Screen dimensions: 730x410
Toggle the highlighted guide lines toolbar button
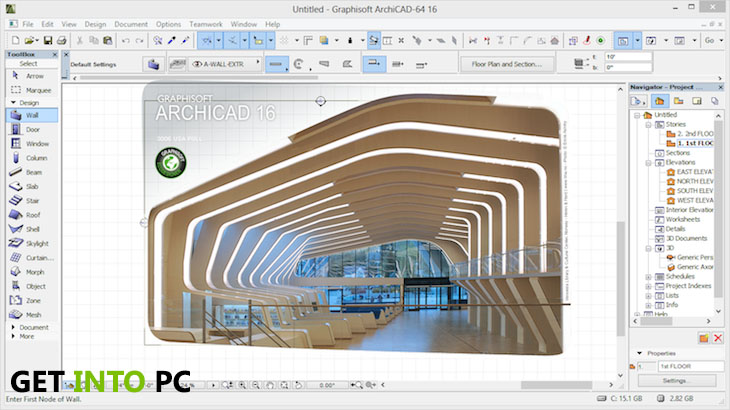point(207,40)
